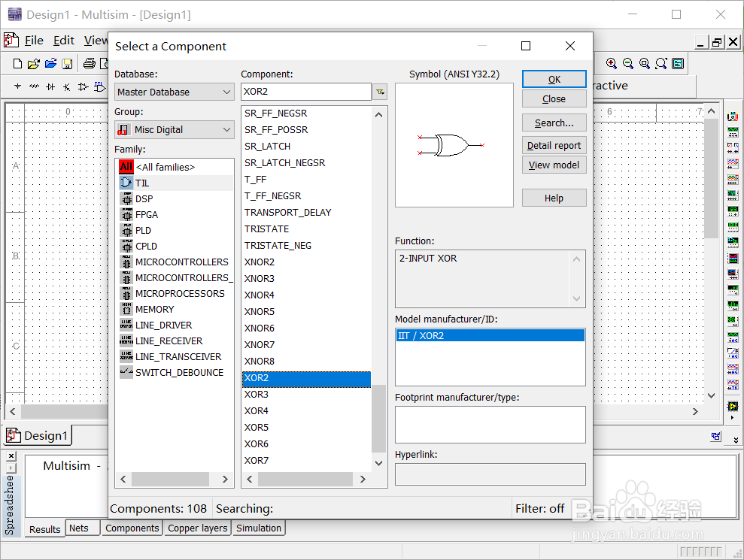Viewport: 744px width, 560px height.
Task: Switch to the Results tab
Action: pos(44,529)
